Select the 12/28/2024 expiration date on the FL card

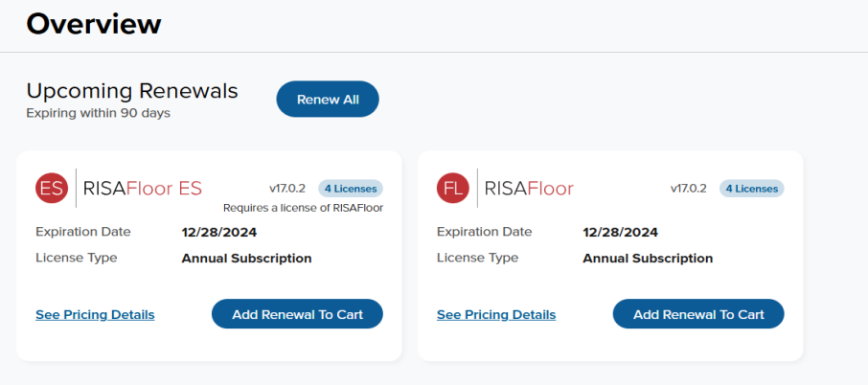point(621,233)
